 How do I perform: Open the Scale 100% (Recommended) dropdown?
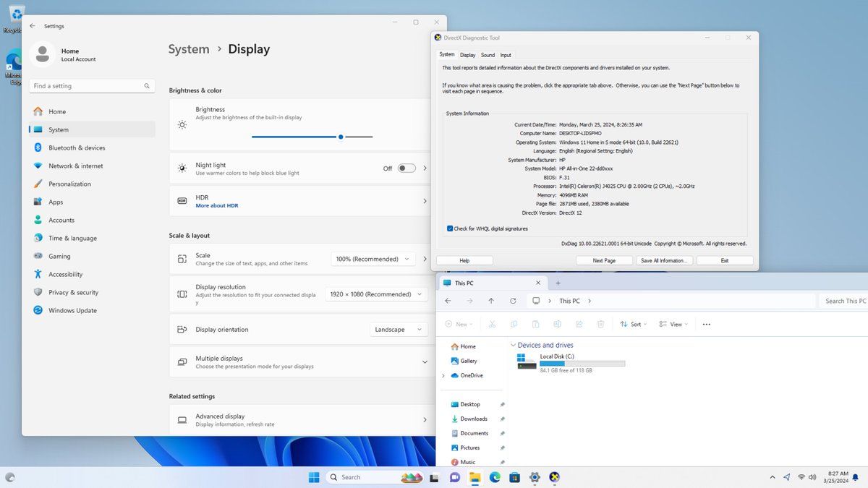[x=373, y=259]
